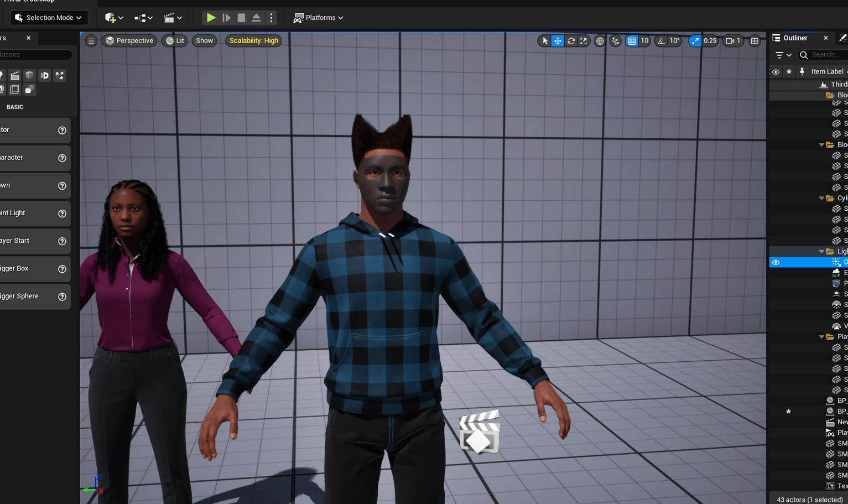
Task: Show help for Trigger Box entry
Action: (x=62, y=269)
